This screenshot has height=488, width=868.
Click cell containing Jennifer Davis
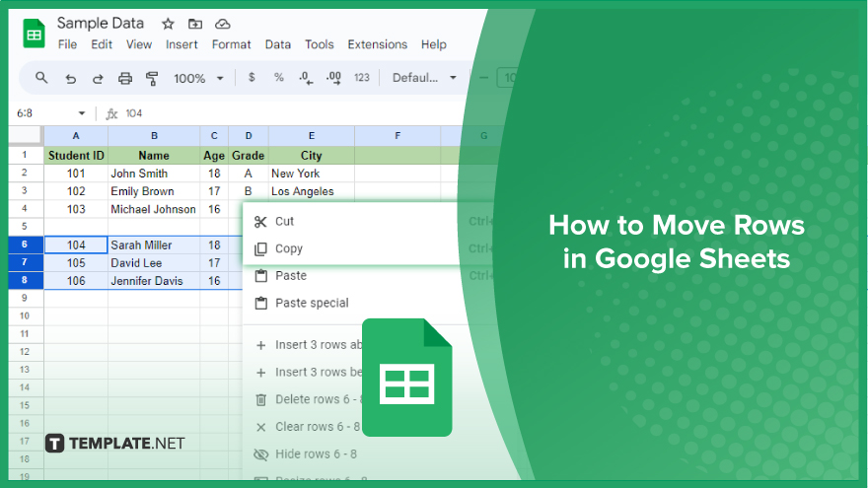154,281
